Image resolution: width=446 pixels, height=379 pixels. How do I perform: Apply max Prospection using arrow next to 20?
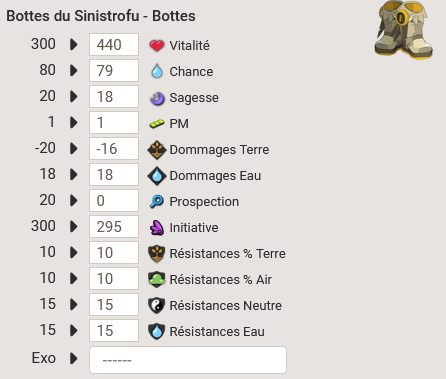tap(74, 200)
